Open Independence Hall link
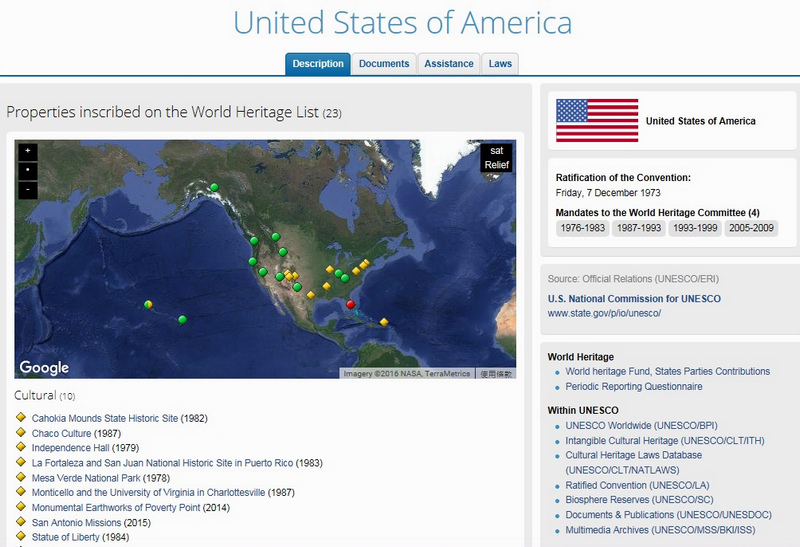800x547 pixels. pyautogui.click(x=70, y=448)
